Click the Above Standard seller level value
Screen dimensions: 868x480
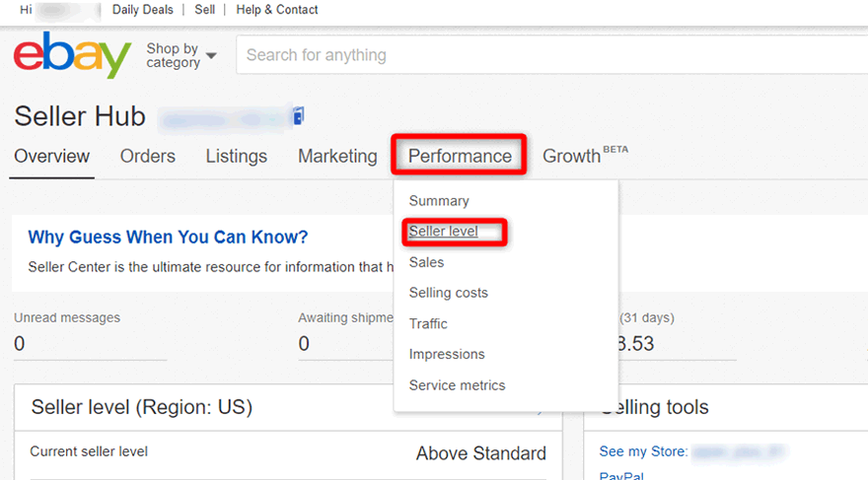(x=481, y=453)
